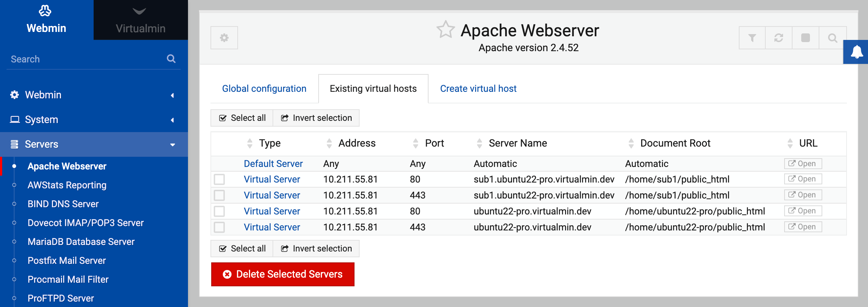The image size is (868, 307).
Task: Click the sidebar search magnifier icon
Action: 171,59
